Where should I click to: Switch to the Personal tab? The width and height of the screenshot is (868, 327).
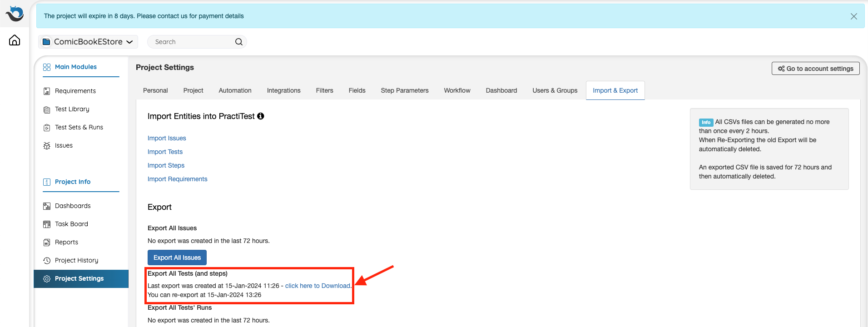coord(155,90)
